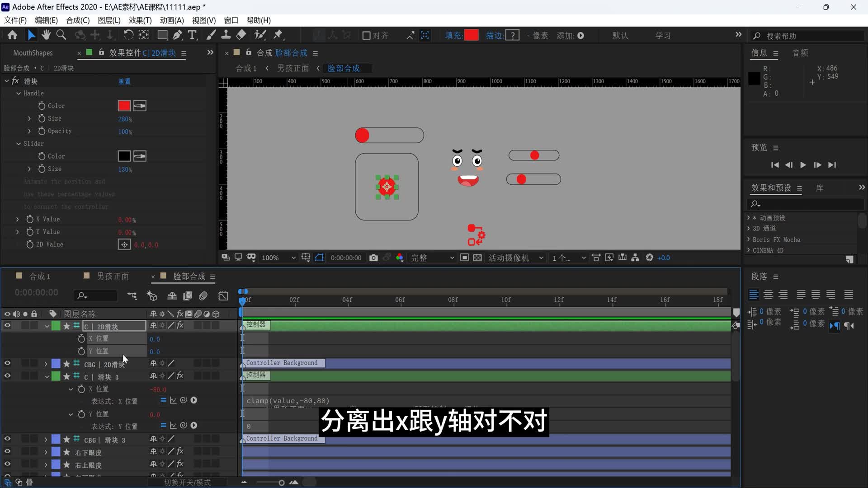Select the Roto Brush tool

[260, 35]
